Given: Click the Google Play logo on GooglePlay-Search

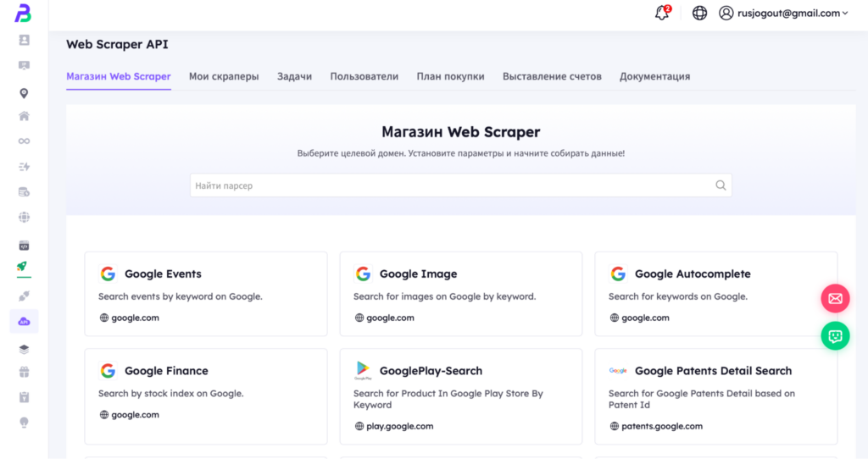Looking at the screenshot, I should 363,370.
